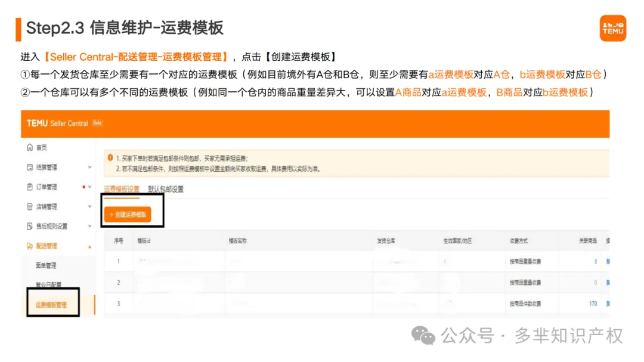Click the 发货仓库 column header

[386, 241]
